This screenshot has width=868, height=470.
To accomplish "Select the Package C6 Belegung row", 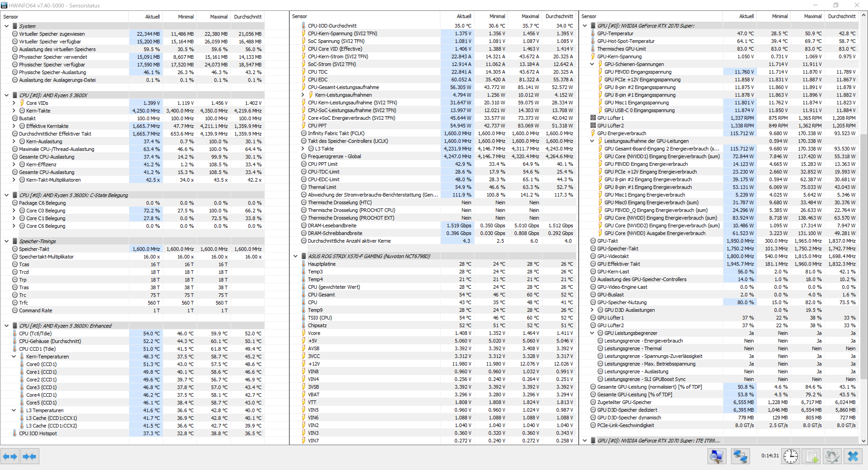I will (x=132, y=203).
